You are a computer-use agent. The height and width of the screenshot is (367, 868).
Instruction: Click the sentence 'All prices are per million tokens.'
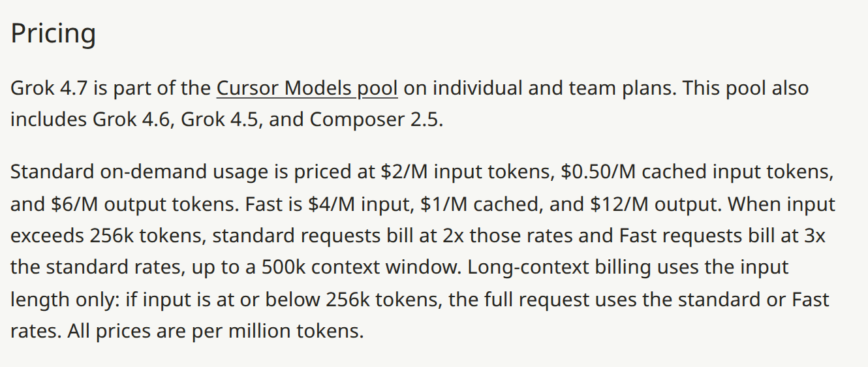pos(215,331)
